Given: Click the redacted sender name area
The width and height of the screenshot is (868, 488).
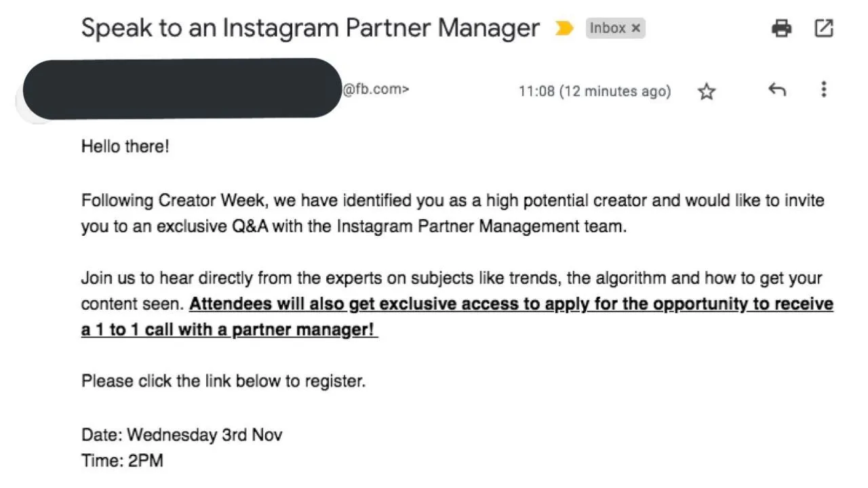Looking at the screenshot, I should pos(182,89).
